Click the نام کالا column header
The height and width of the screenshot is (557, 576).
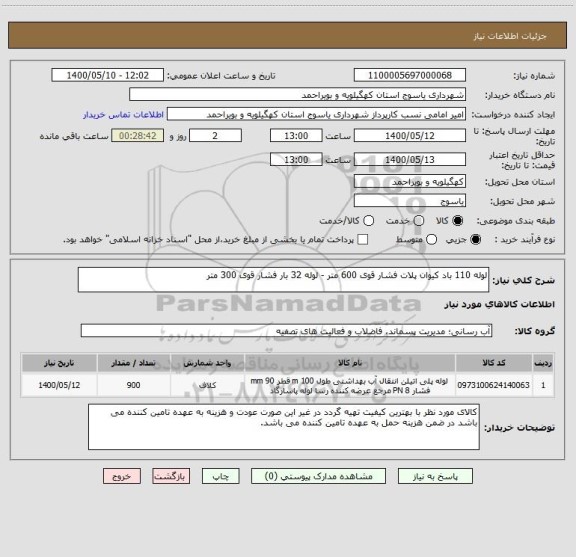click(x=350, y=363)
